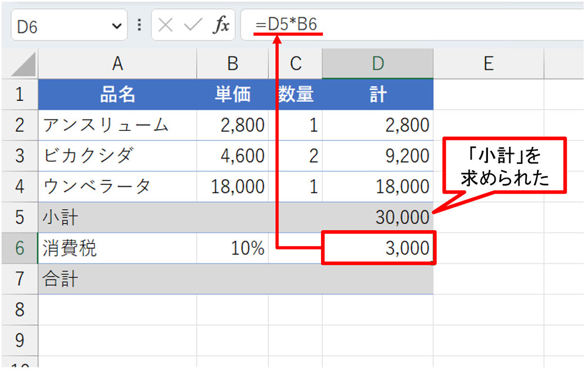Select column header A
Viewport: 588px width, 377px height.
pos(117,63)
